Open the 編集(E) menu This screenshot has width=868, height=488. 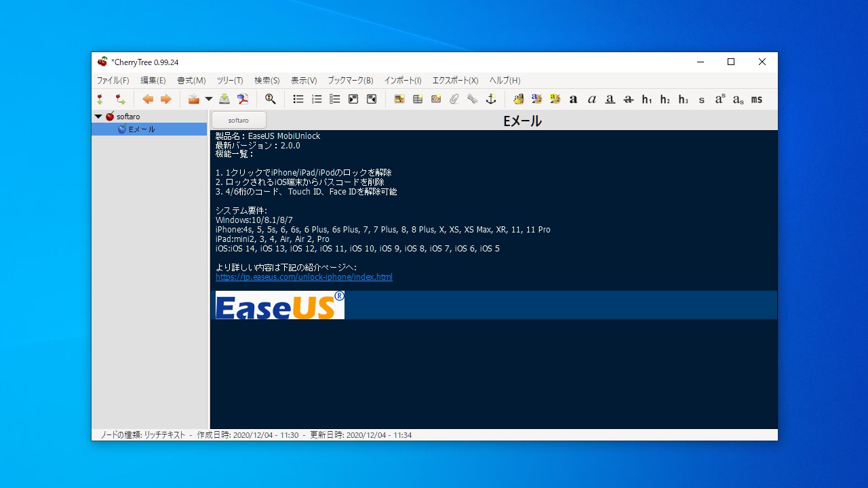pos(153,81)
